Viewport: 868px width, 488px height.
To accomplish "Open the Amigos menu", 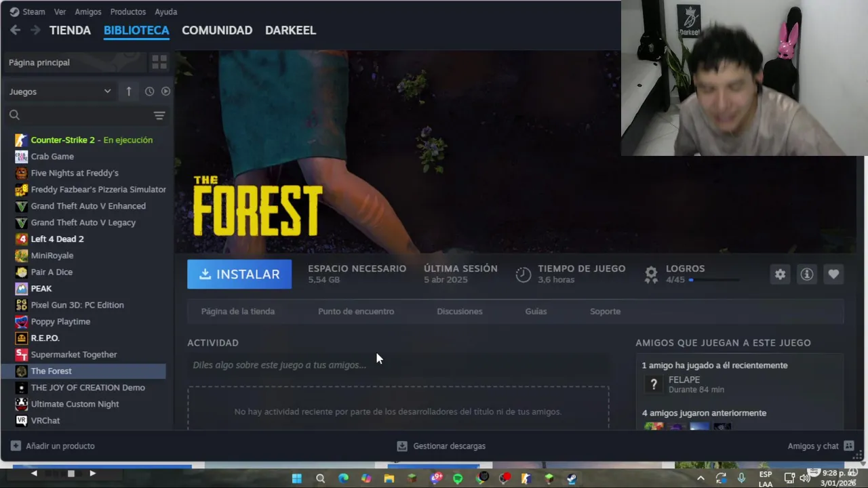I will coord(88,12).
